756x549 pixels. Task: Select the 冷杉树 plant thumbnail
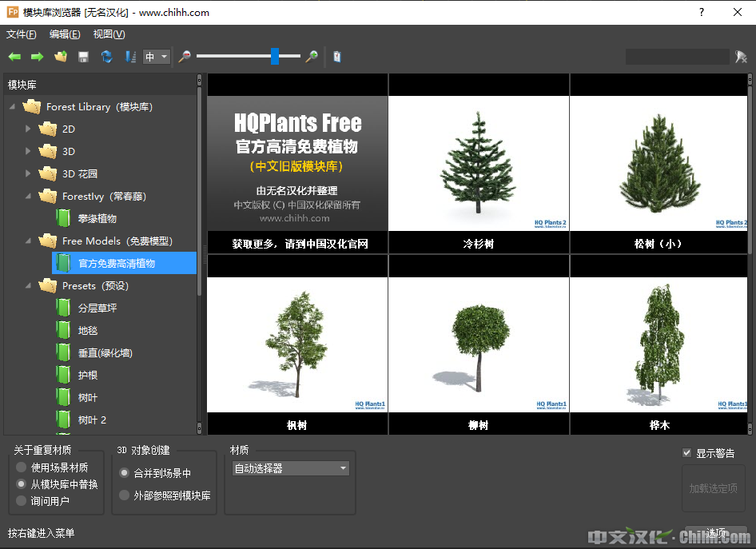click(478, 164)
